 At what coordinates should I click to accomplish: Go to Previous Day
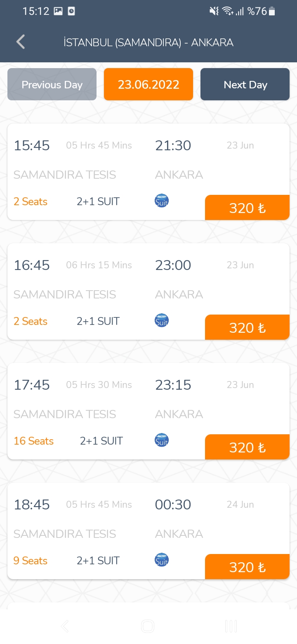[x=52, y=85]
